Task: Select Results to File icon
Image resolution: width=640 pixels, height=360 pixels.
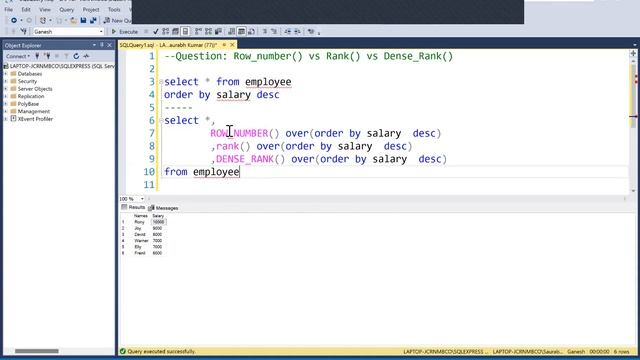Action: pyautogui.click(x=251, y=31)
